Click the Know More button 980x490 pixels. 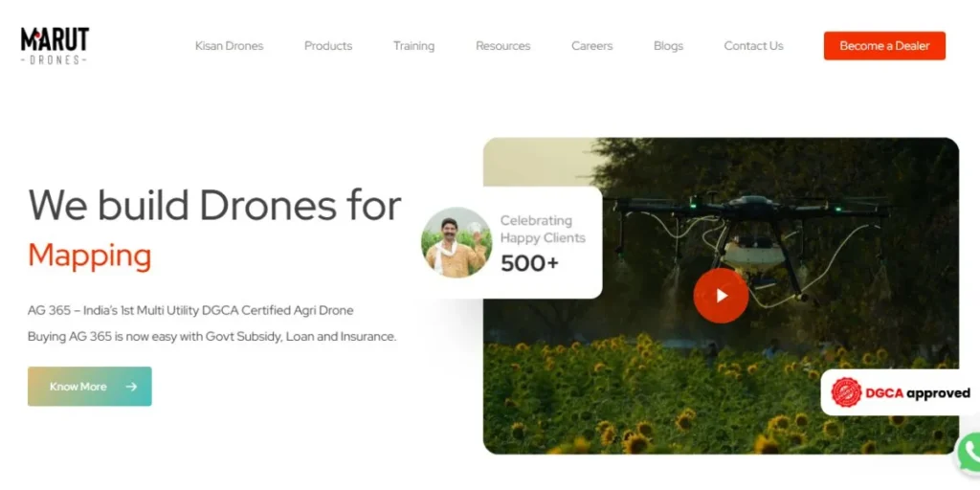pyautogui.click(x=89, y=387)
